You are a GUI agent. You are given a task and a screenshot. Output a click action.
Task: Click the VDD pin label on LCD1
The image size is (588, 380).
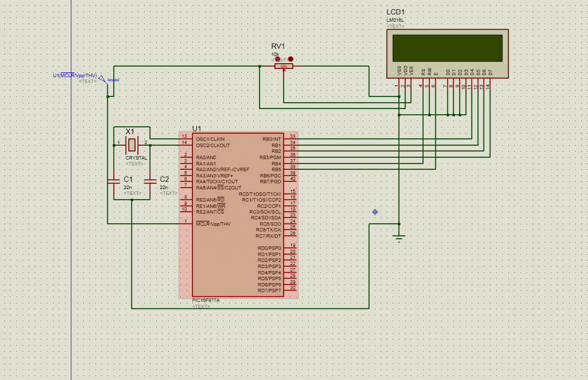click(x=405, y=71)
